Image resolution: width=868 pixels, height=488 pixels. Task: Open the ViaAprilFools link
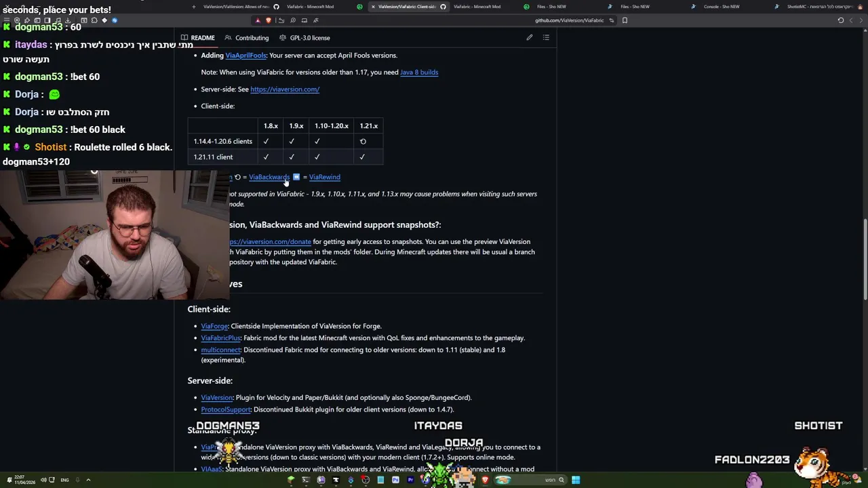(245, 56)
